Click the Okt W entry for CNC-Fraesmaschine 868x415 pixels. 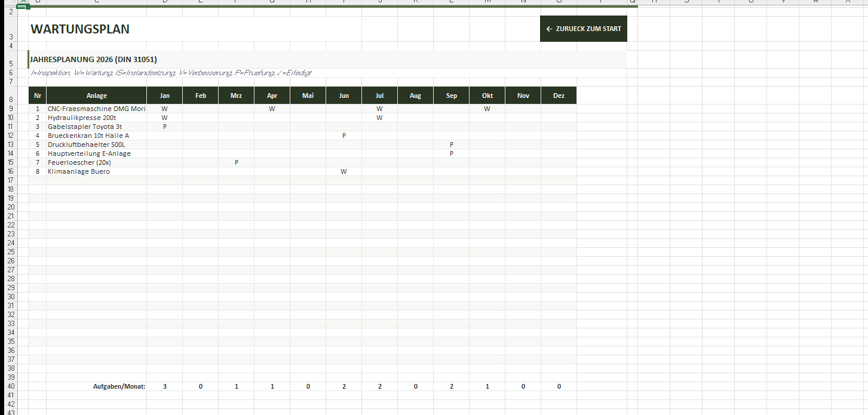click(487, 109)
